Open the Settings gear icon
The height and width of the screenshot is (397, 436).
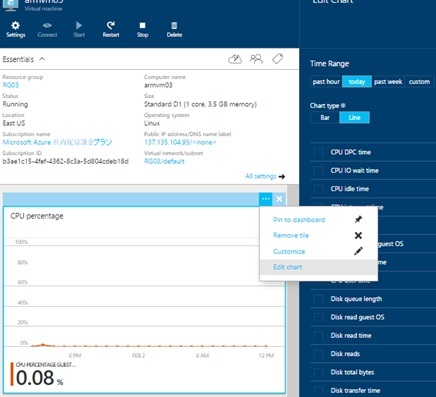pos(15,26)
